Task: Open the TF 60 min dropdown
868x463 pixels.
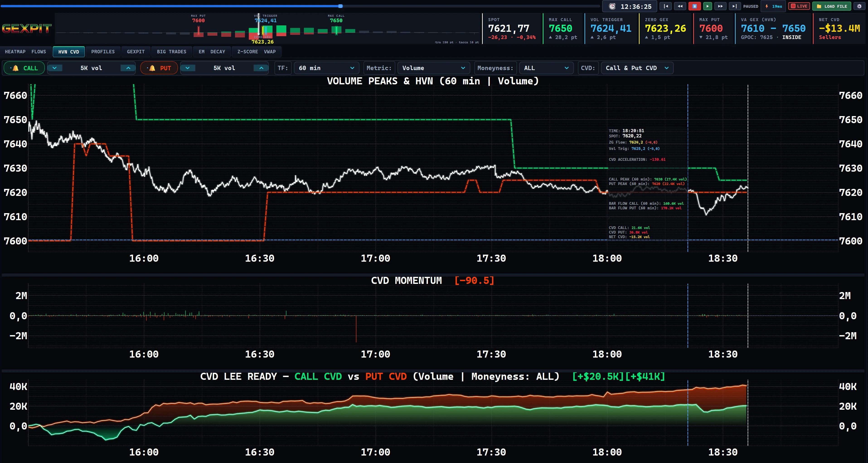Action: 326,68
